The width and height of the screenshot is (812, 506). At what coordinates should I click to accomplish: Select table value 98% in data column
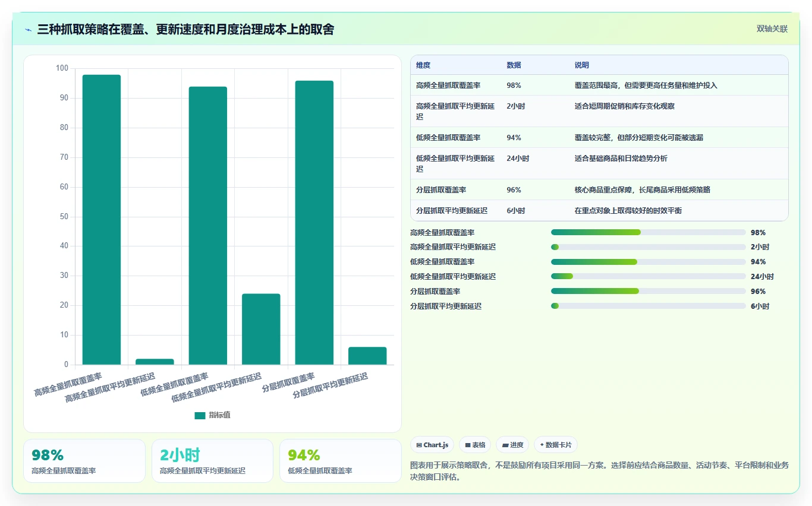tap(514, 86)
